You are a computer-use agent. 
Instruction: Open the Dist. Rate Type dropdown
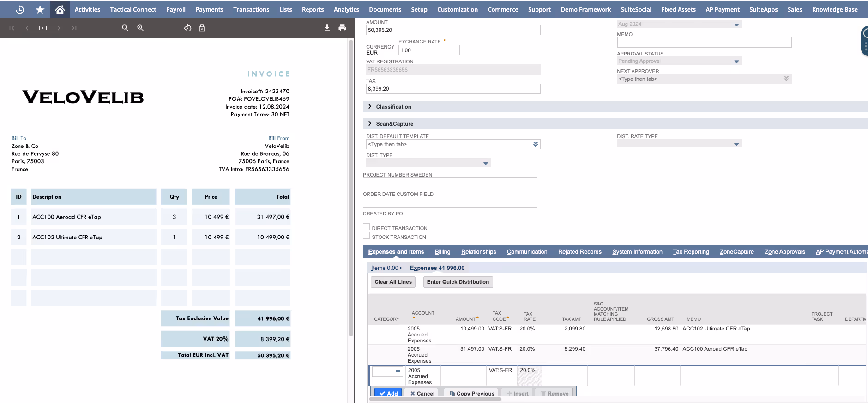pyautogui.click(x=736, y=144)
